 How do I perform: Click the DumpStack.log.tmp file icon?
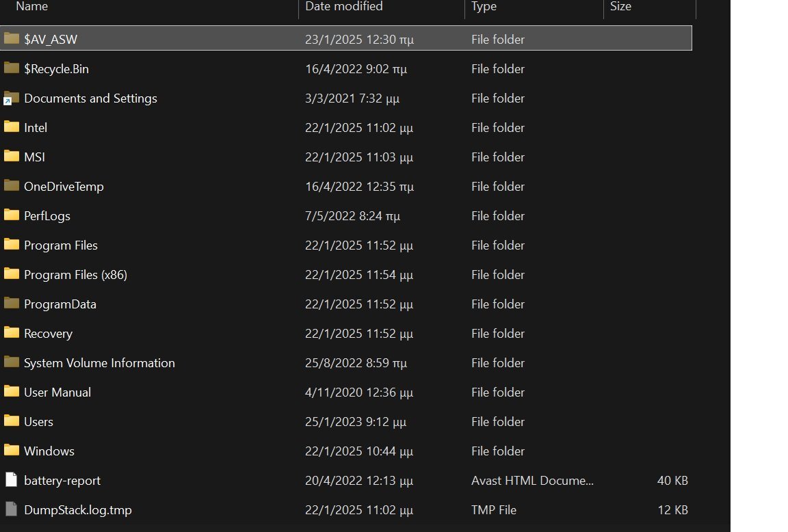[11, 509]
